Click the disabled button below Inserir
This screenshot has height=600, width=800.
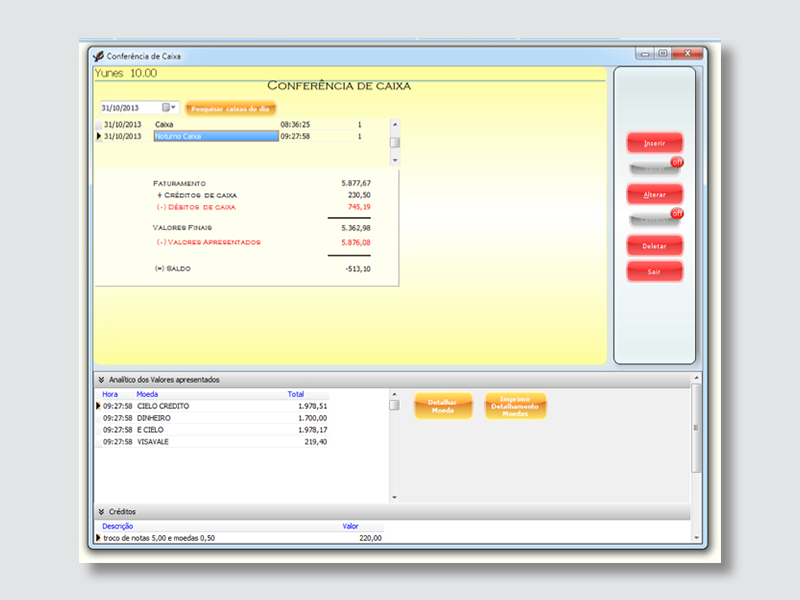point(653,169)
